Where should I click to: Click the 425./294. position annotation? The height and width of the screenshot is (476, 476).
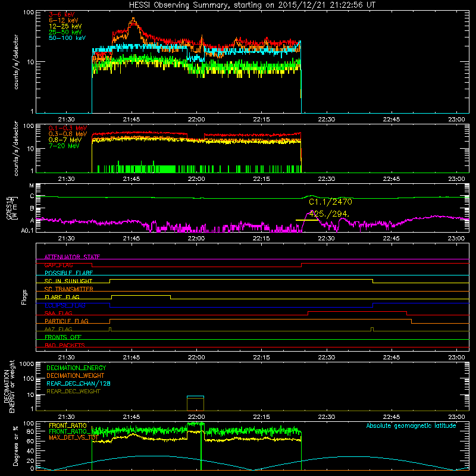click(330, 214)
